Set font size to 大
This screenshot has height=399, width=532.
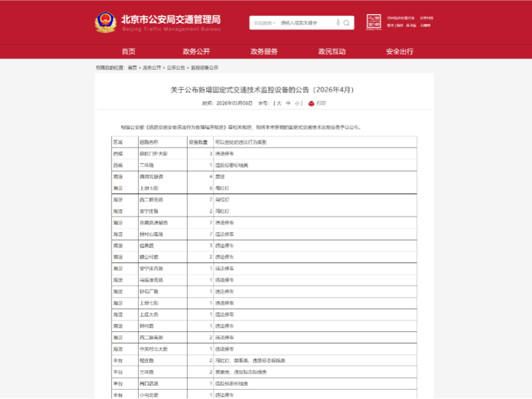pyautogui.click(x=279, y=103)
